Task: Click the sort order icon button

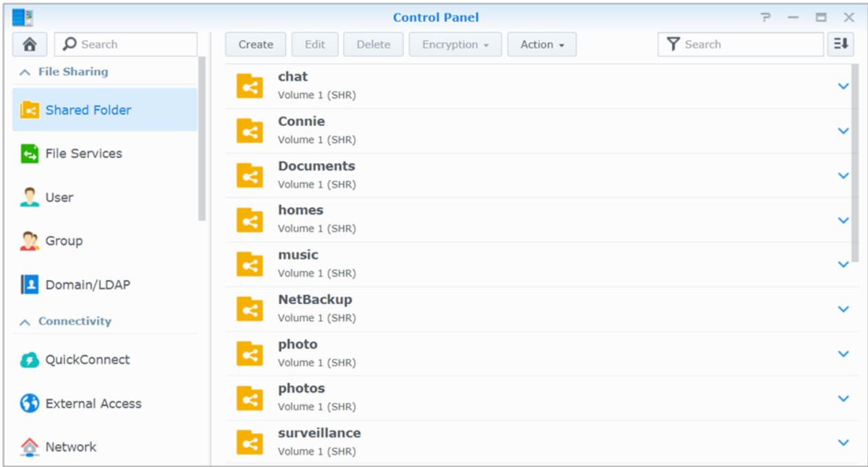Action: click(840, 45)
